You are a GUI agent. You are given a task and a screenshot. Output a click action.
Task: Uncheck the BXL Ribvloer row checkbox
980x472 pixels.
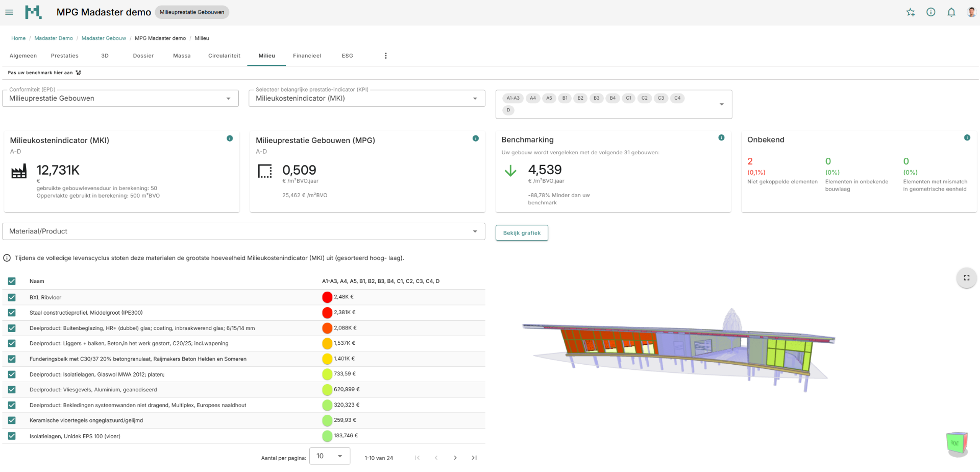[x=12, y=297]
